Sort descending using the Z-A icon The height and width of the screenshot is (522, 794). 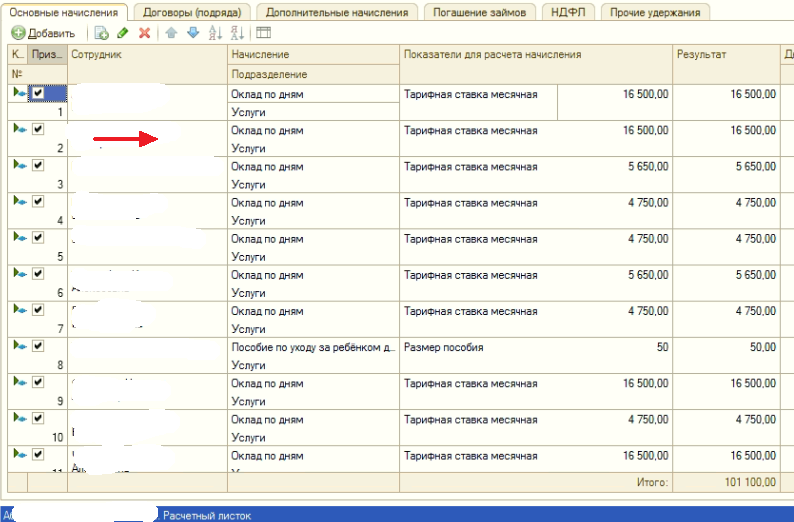pyautogui.click(x=237, y=33)
